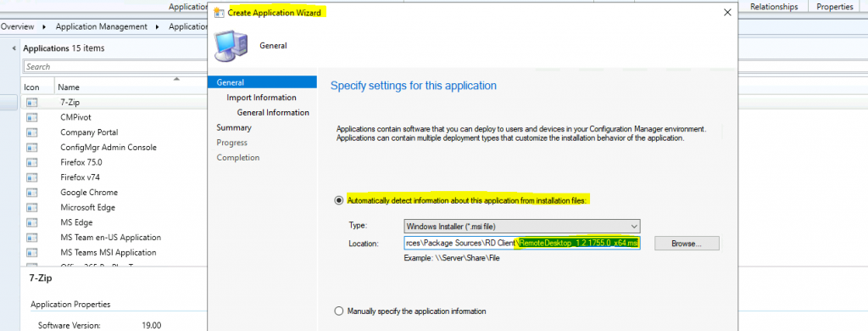Click Overview in the breadcrumb
The width and height of the screenshot is (868, 331).
17,26
